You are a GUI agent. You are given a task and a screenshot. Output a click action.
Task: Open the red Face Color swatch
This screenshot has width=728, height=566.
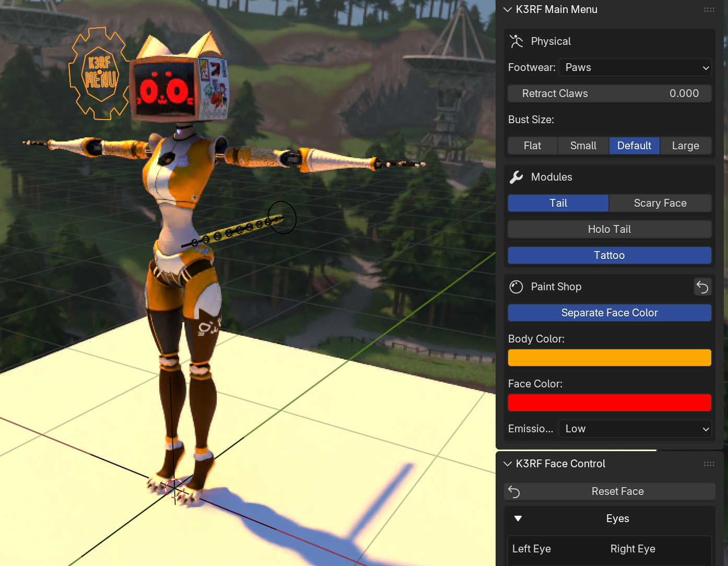pyautogui.click(x=609, y=403)
